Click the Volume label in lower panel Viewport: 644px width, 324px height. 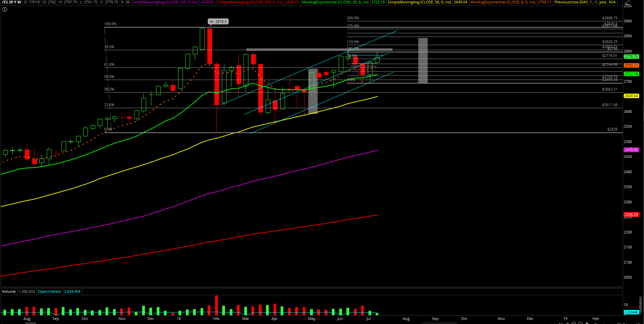(9, 291)
